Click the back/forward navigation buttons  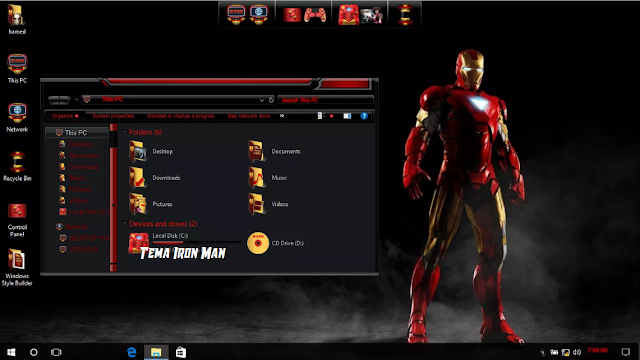(59, 100)
